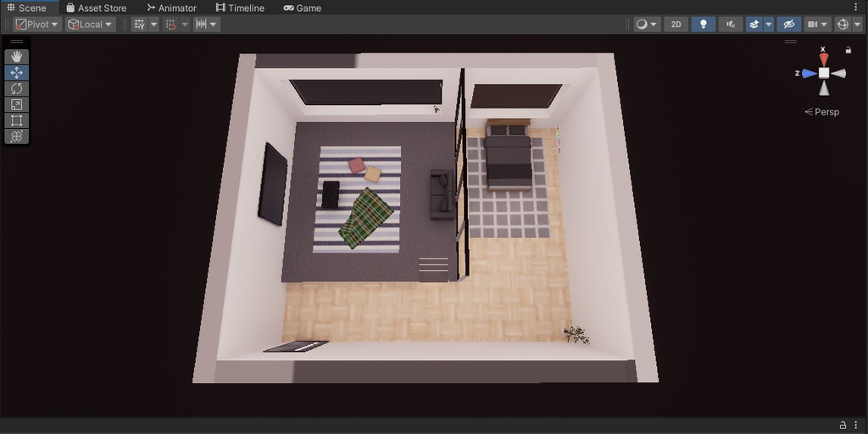868x434 pixels.
Task: Open gizmos options dropdown arrow
Action: pyautogui.click(x=857, y=25)
